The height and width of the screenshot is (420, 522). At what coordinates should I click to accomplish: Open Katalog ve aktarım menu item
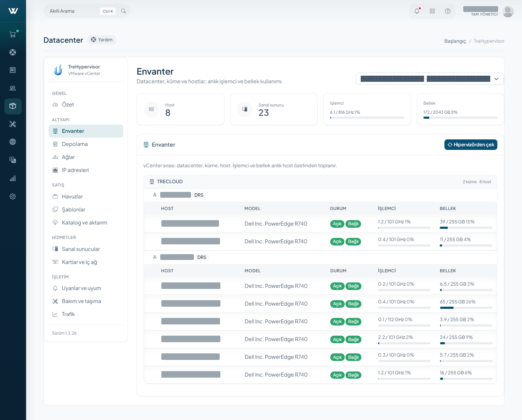pyautogui.click(x=86, y=223)
